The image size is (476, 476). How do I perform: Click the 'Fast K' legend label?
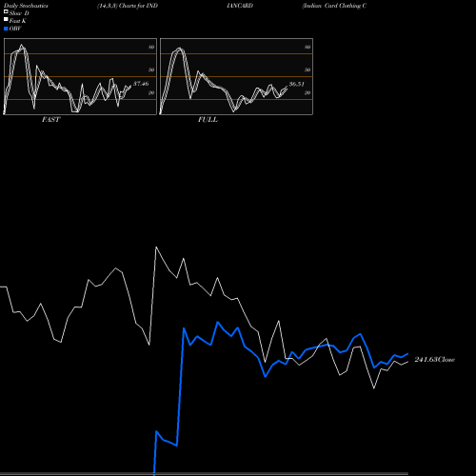(x=18, y=21)
